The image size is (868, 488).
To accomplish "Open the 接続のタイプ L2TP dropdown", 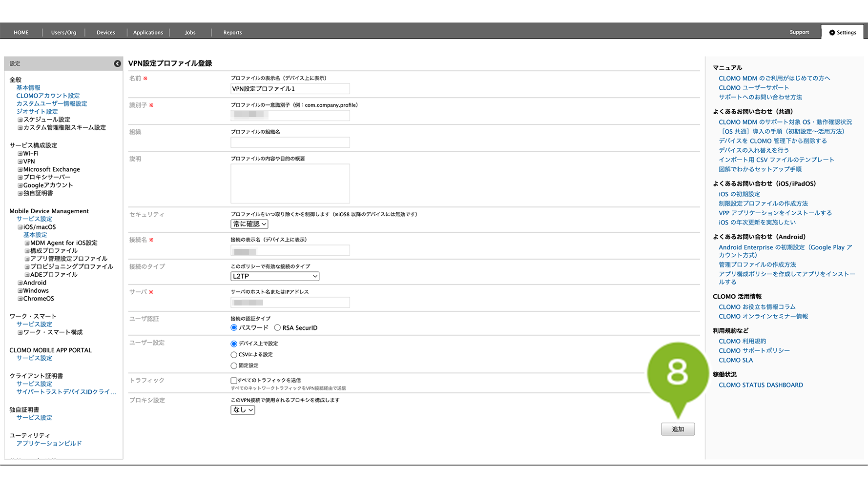I will coord(275,276).
